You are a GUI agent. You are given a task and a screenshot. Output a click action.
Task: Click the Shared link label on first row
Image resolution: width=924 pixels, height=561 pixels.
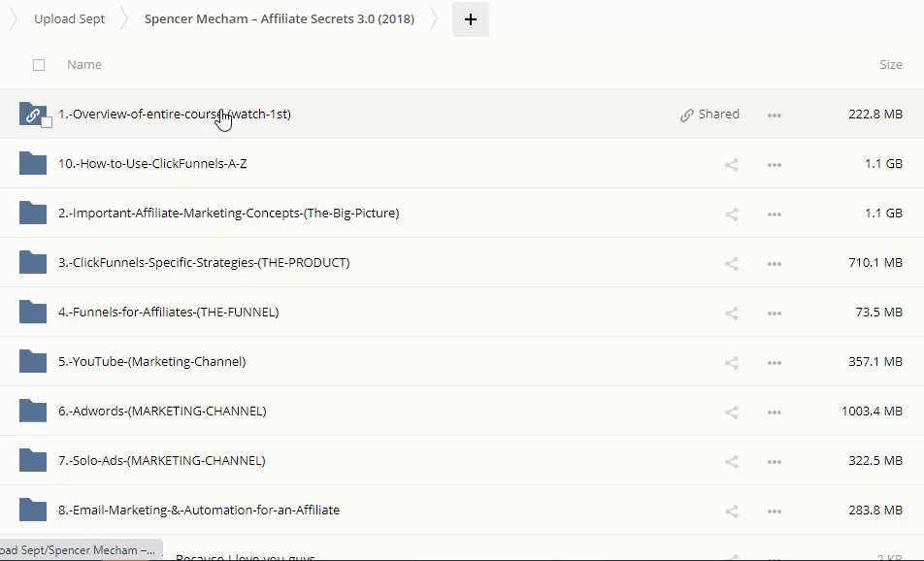[709, 115]
